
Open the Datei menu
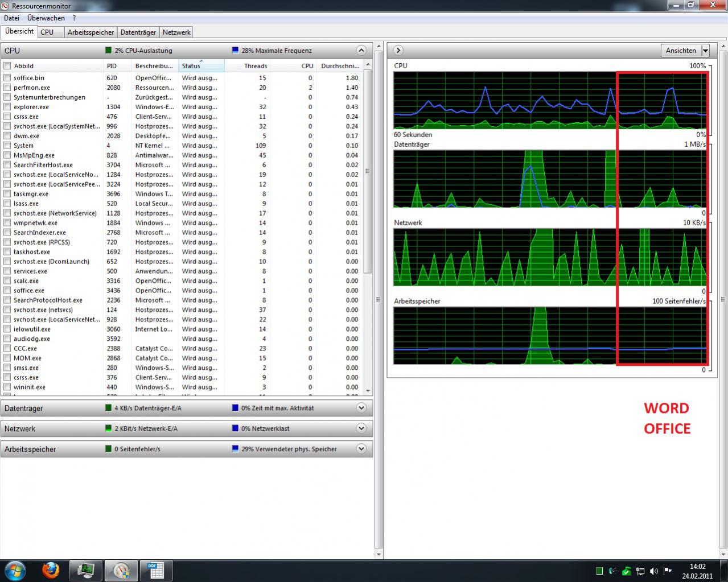coord(11,18)
